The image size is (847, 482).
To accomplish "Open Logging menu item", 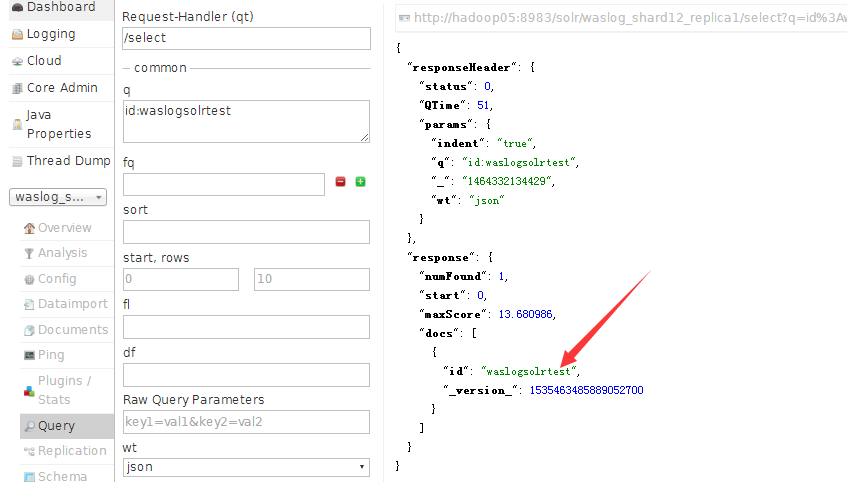I will (51, 34).
